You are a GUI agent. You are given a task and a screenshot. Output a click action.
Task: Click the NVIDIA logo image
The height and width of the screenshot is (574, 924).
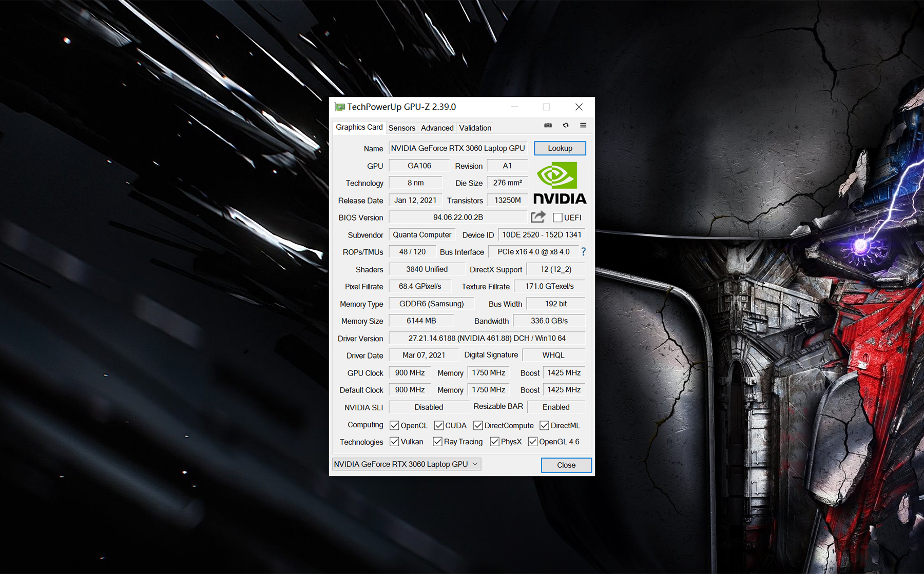560,183
